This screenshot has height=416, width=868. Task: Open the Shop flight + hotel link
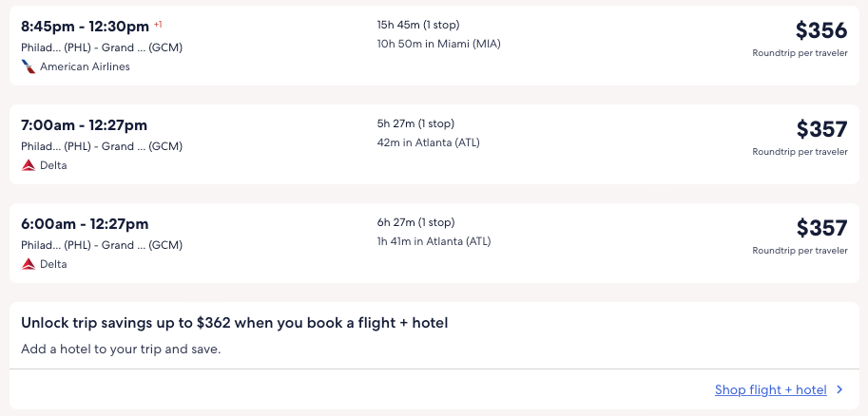click(770, 389)
